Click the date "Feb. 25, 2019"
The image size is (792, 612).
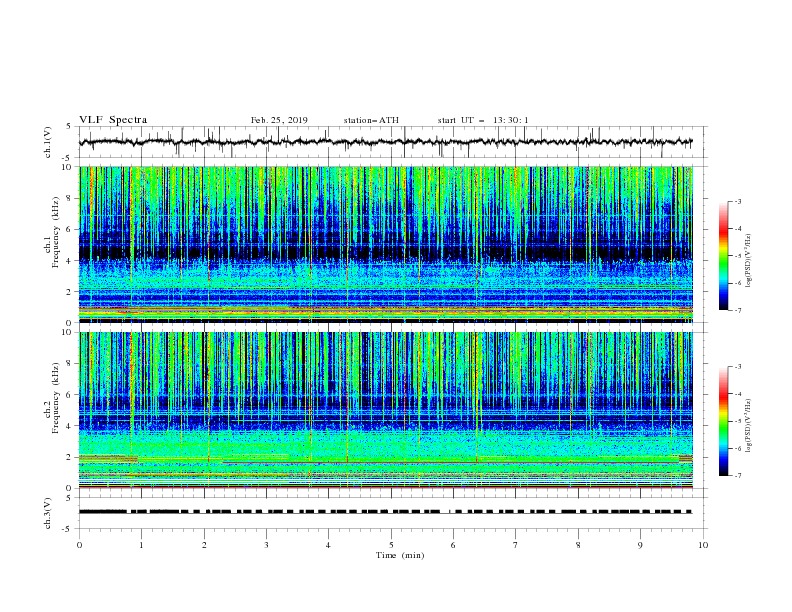(279, 120)
